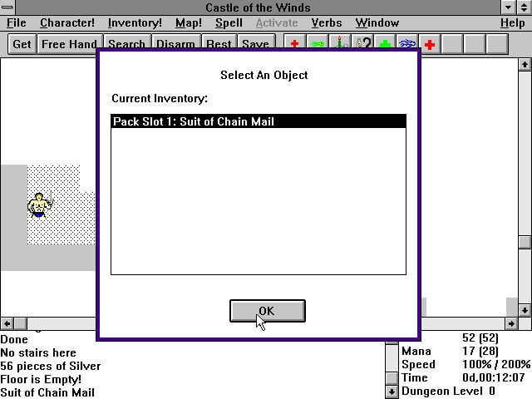Click the Rest toolbar button
The image size is (532, 399).
[219, 43]
